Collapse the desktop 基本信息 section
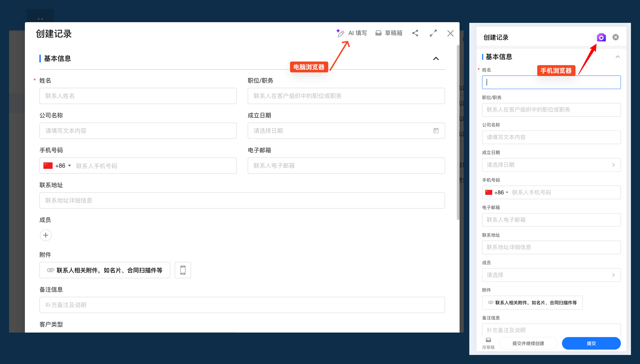 click(436, 59)
